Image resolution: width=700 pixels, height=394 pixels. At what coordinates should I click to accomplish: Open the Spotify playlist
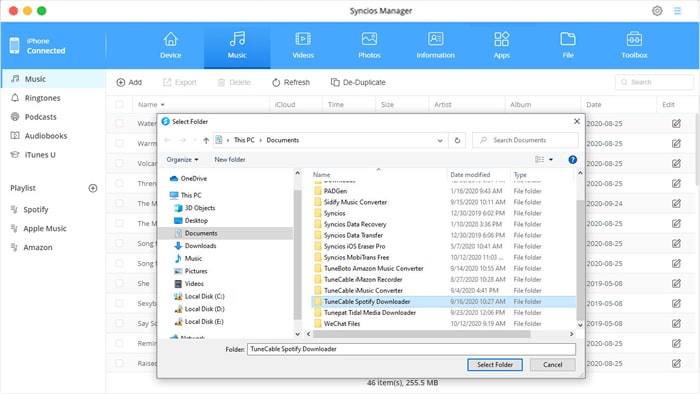(36, 209)
